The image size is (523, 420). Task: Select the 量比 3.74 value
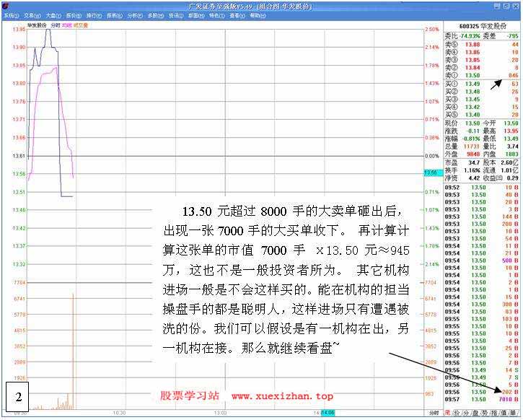click(x=513, y=146)
